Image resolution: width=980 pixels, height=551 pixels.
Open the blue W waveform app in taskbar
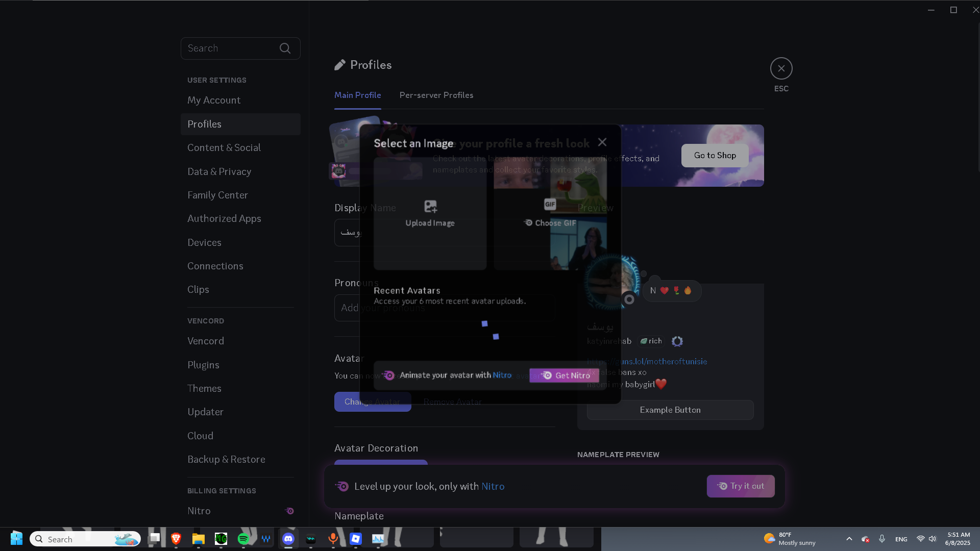pos(266,539)
